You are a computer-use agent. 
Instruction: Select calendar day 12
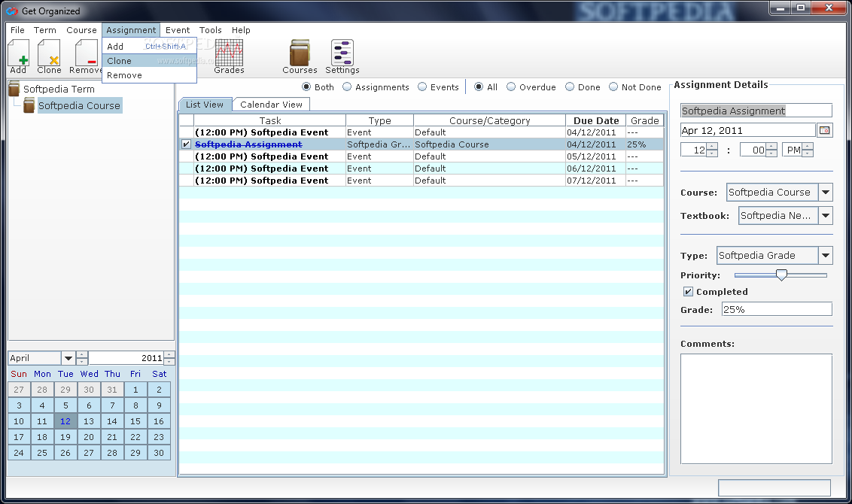tap(65, 421)
